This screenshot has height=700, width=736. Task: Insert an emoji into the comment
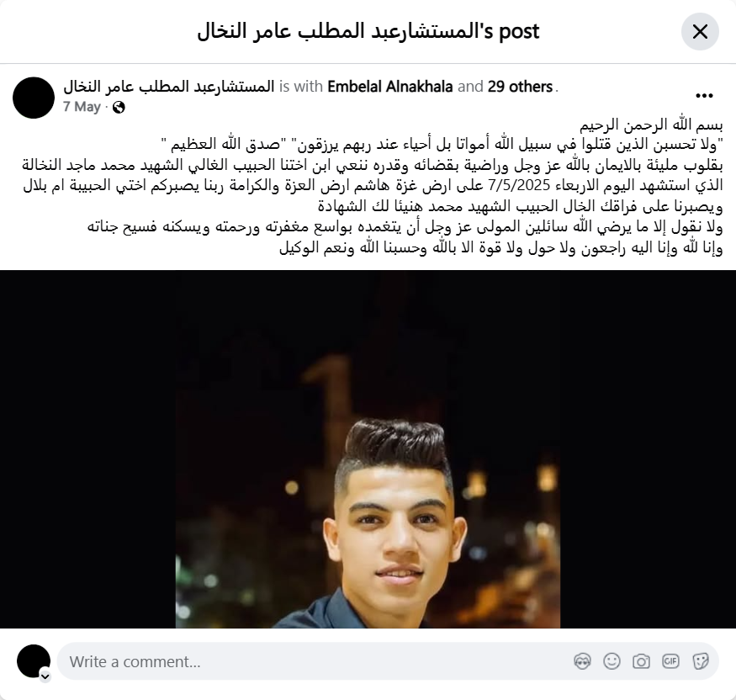pos(612,661)
